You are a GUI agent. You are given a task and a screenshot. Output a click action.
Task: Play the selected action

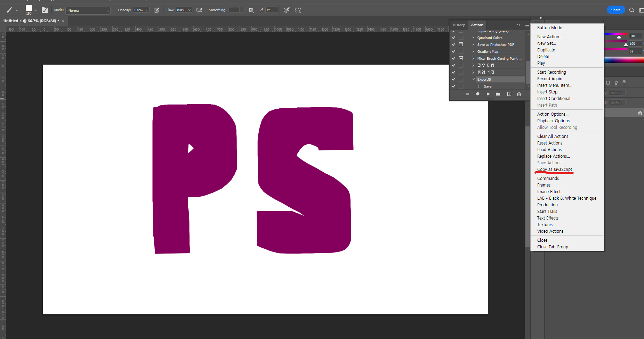tap(488, 94)
